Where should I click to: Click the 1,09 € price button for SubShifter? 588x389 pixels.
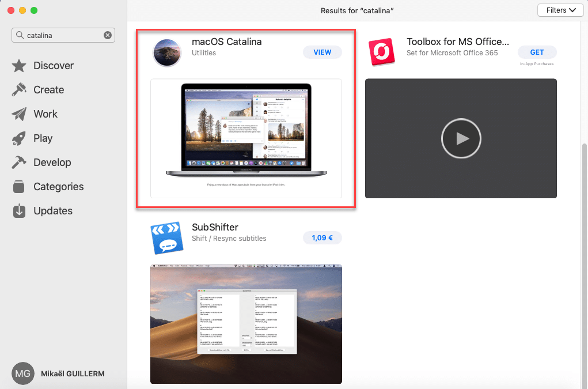tap(322, 238)
